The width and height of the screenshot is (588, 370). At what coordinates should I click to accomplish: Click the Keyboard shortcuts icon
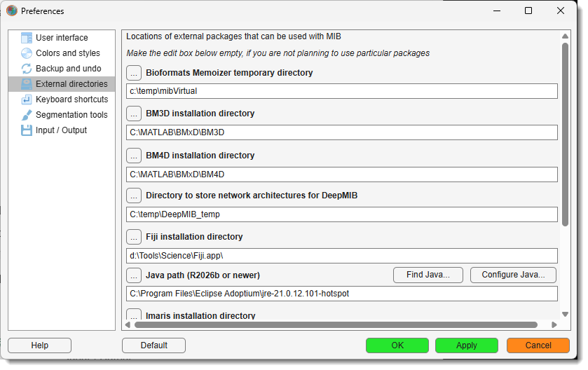(27, 100)
